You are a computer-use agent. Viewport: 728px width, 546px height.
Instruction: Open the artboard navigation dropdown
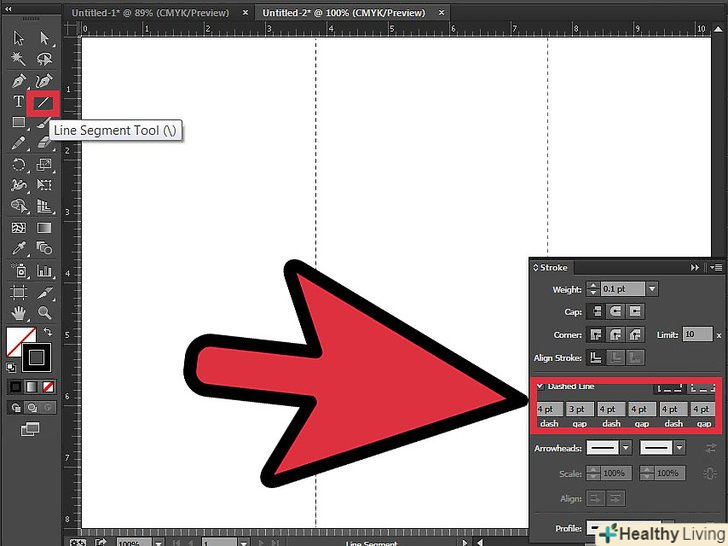[x=244, y=543]
